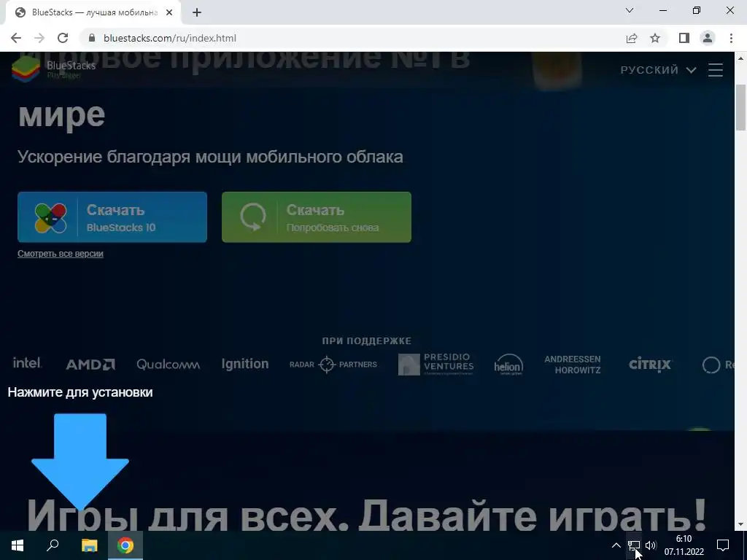This screenshot has height=560, width=747.
Task: Click the Qualcomm partner logo
Action: (169, 365)
